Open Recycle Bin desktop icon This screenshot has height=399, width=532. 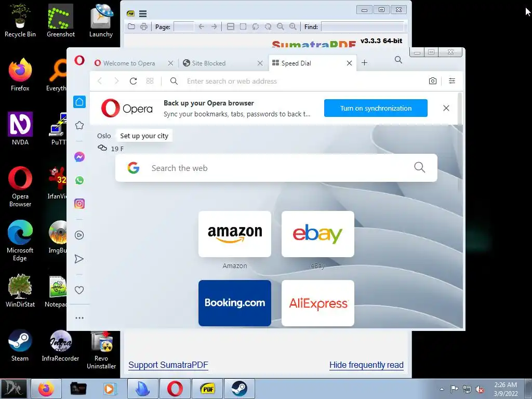coord(20,20)
